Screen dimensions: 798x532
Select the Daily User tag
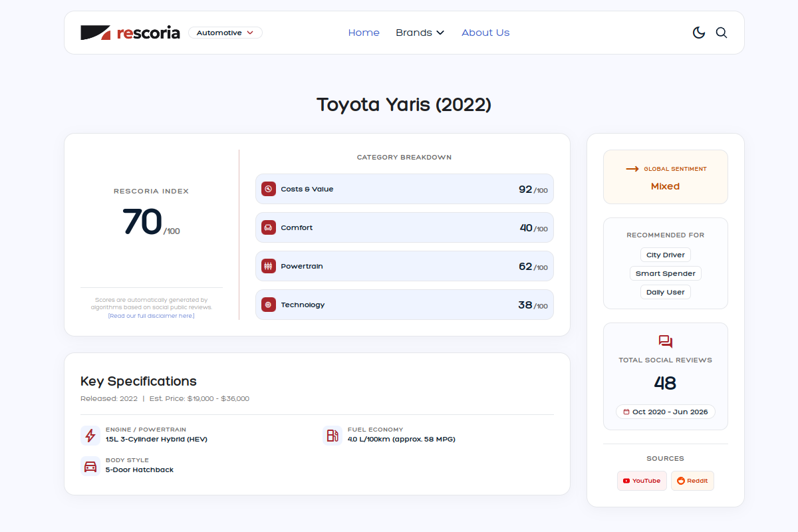pyautogui.click(x=666, y=292)
